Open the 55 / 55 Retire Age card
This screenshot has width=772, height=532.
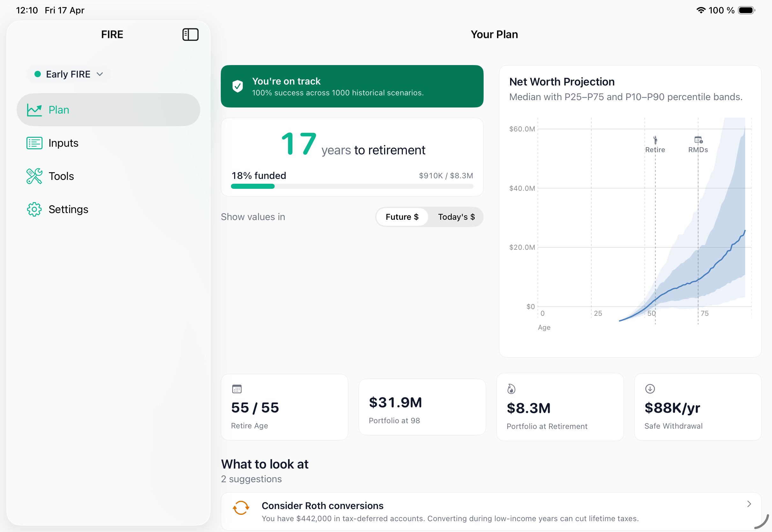pyautogui.click(x=284, y=407)
